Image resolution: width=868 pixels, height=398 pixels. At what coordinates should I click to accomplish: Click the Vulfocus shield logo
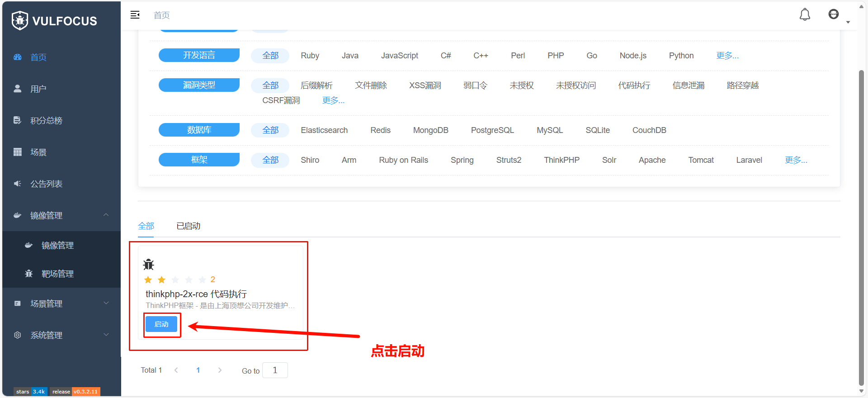point(20,20)
